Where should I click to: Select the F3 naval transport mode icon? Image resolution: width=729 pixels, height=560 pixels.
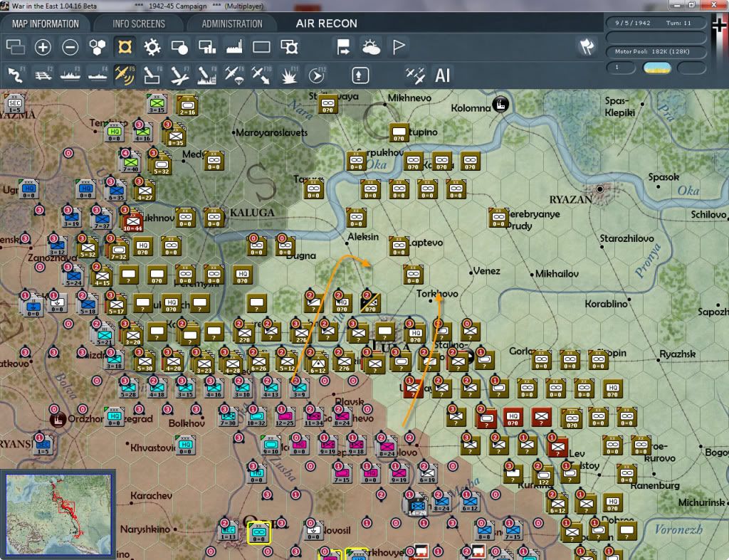click(70, 75)
